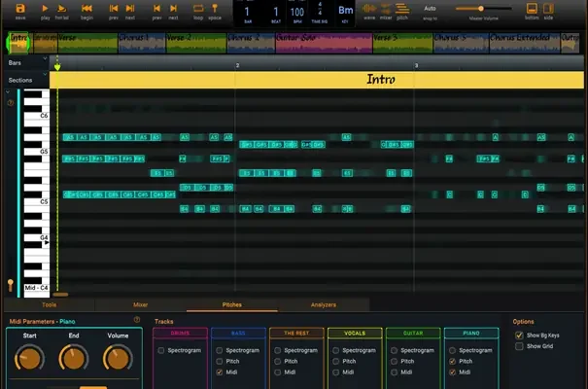
Task: Enable Show Grid checkbox
Action: (519, 345)
